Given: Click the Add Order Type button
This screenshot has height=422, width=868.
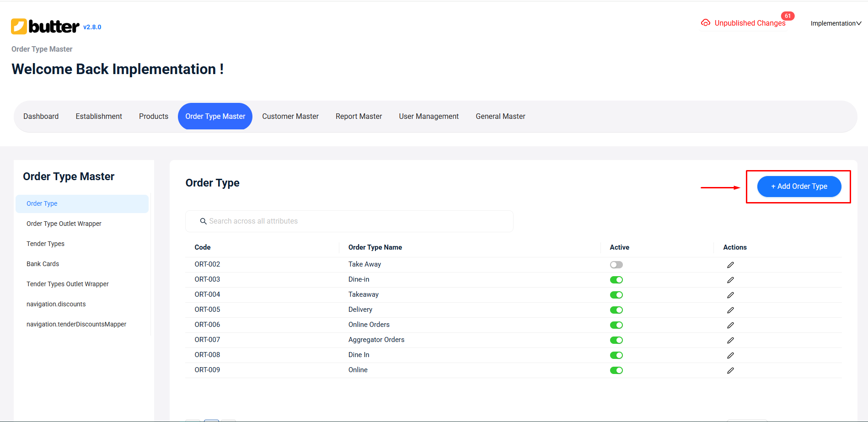Looking at the screenshot, I should [799, 187].
